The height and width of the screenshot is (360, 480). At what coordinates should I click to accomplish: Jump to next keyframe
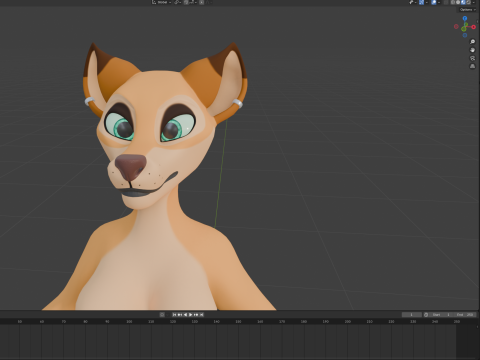[196, 315]
